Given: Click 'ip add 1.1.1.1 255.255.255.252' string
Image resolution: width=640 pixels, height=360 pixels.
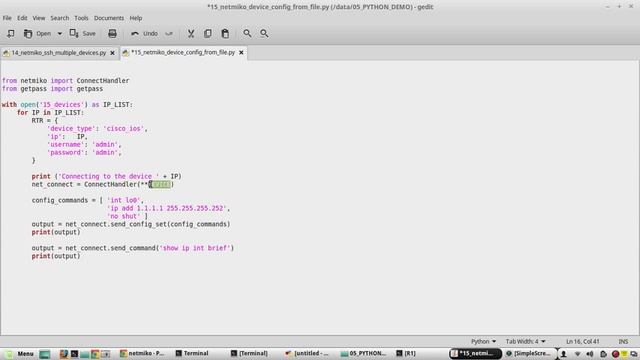Looking at the screenshot, I should coord(167,208).
